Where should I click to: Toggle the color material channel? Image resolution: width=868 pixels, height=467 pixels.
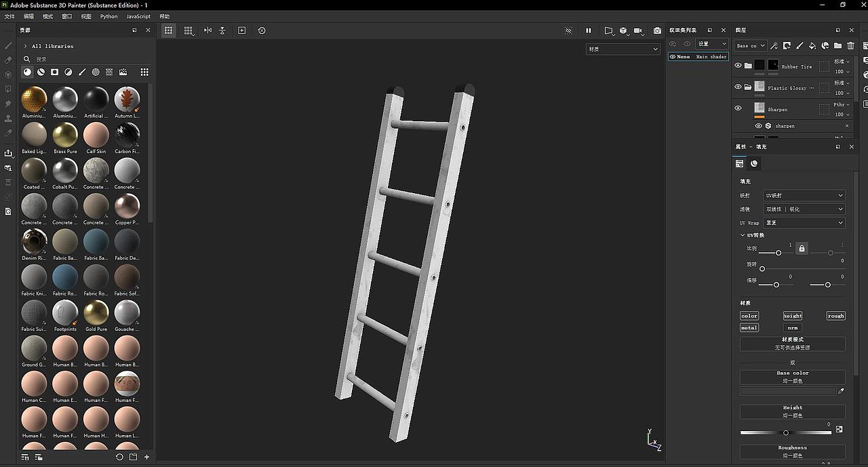[x=749, y=316]
